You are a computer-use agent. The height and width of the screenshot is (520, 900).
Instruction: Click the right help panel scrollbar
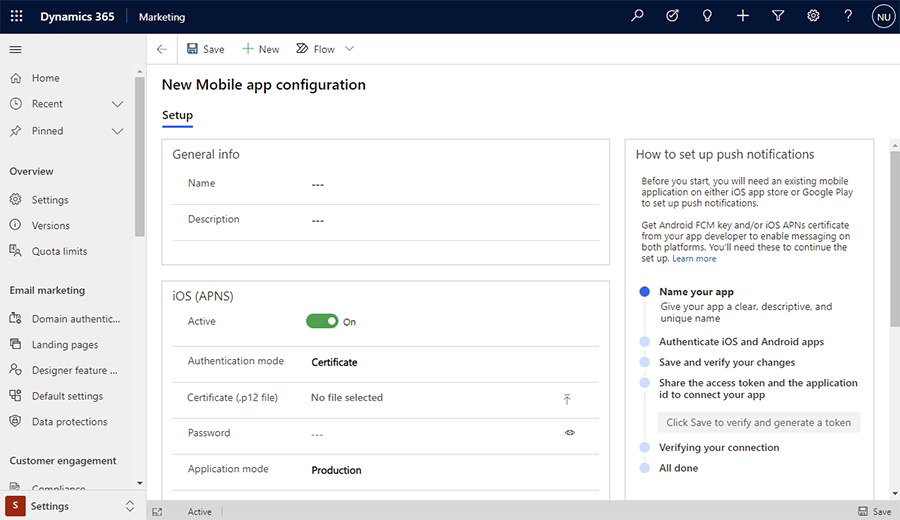tap(895, 240)
